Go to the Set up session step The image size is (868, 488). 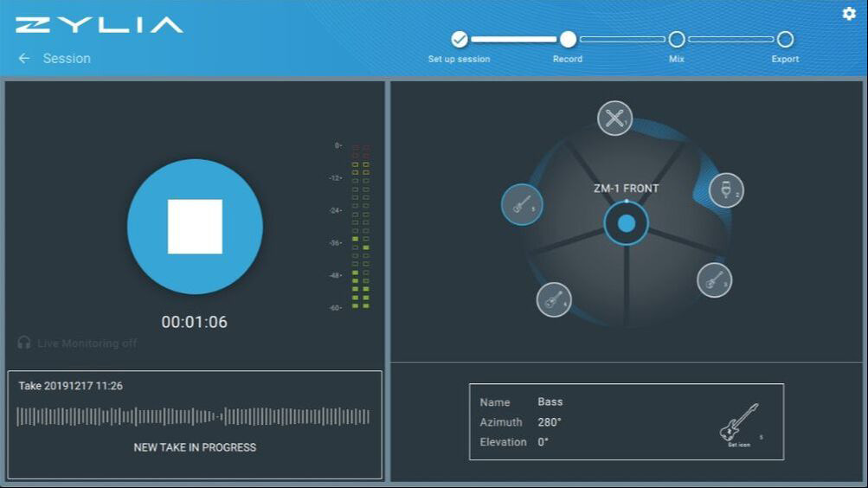click(x=459, y=39)
